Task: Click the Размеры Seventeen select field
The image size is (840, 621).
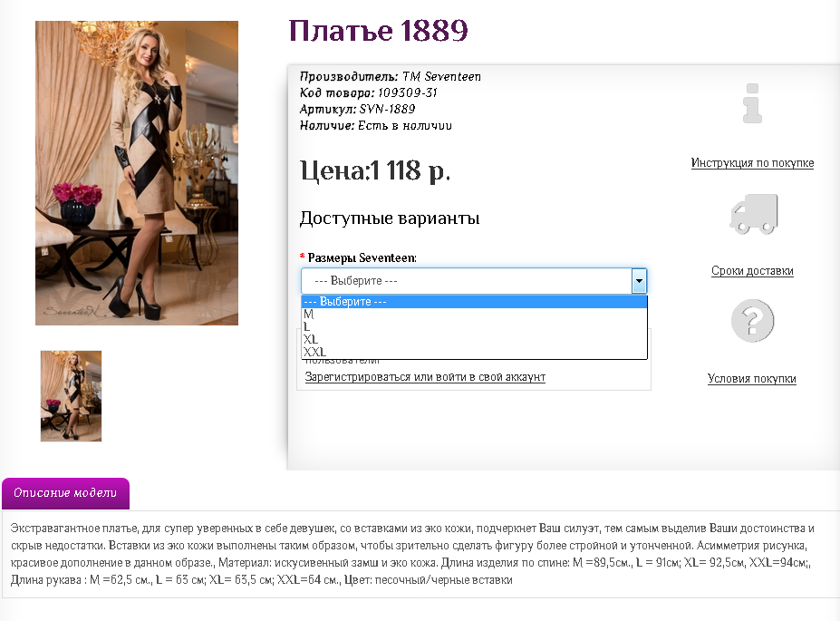Action: pos(474,281)
